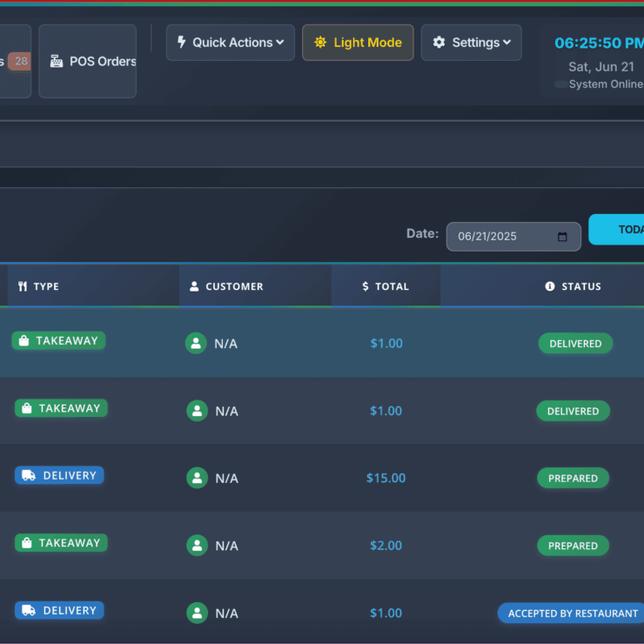Click the calendar icon in date field
The width and height of the screenshot is (644, 644).
[x=562, y=237]
